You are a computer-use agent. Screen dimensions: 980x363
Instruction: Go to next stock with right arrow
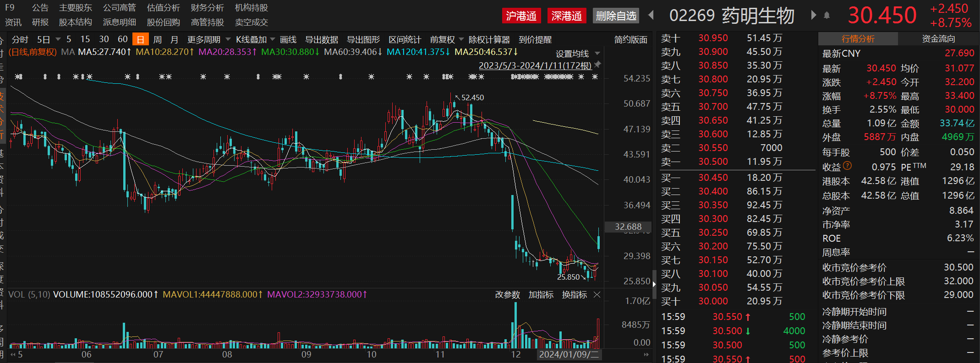(813, 15)
